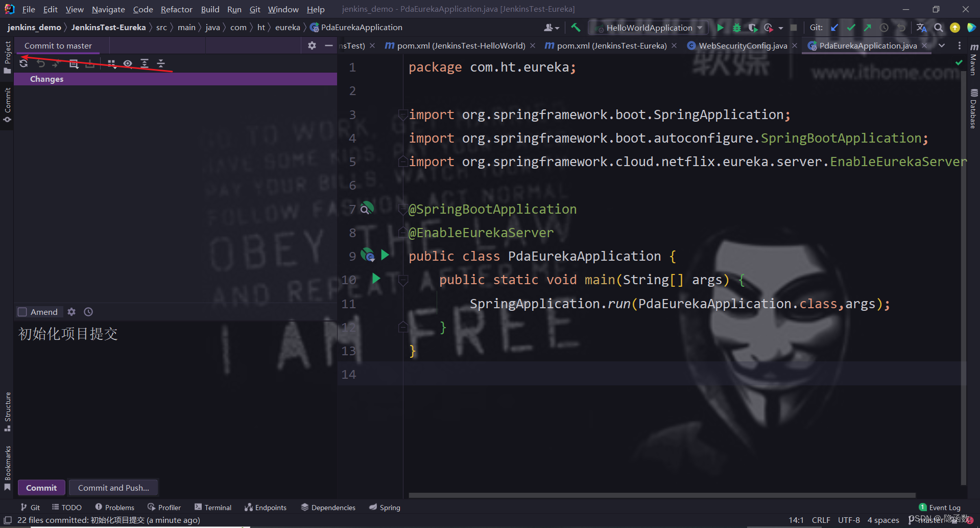Open HelloWorldApplication run configuration dropdown

coord(649,28)
